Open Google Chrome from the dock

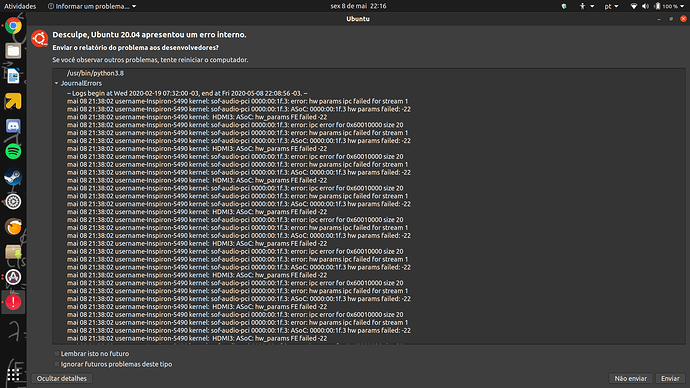point(13,26)
